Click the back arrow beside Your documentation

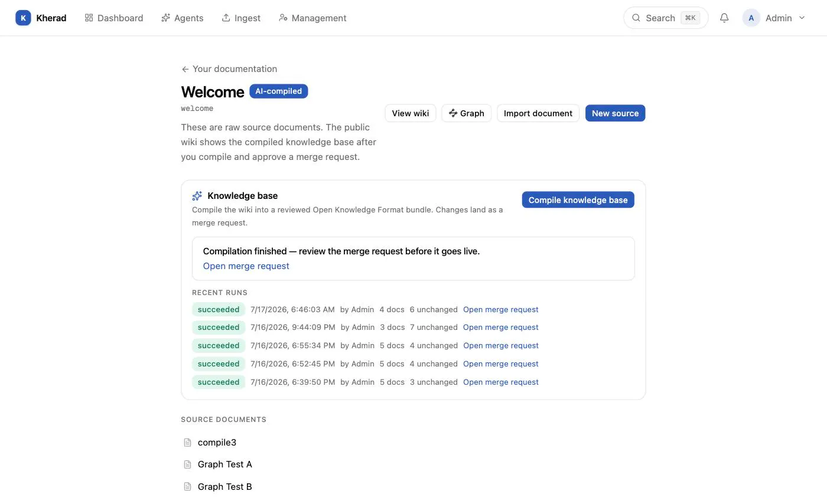pyautogui.click(x=185, y=69)
